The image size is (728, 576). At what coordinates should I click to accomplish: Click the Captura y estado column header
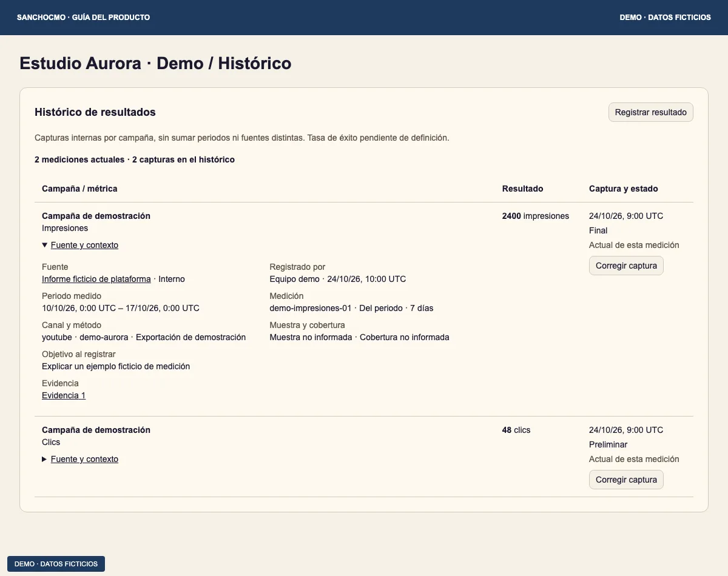[x=624, y=189]
